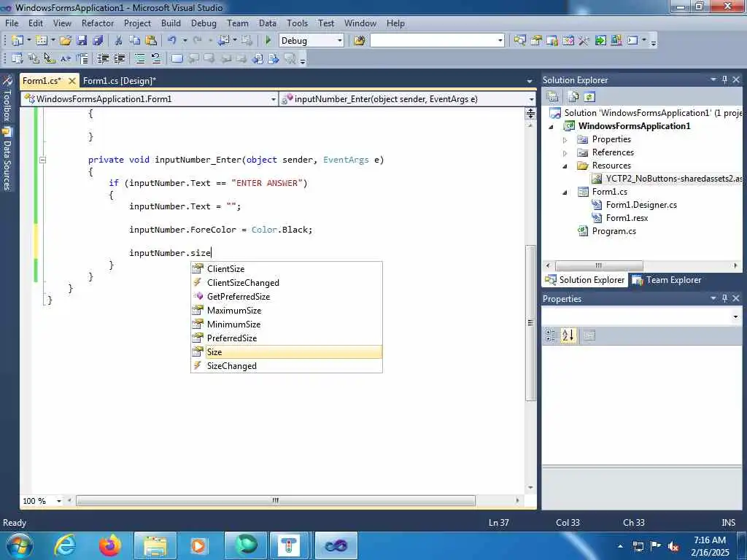747x560 pixels.
Task: Click the editor horizontal scrollbar
Action: pyautogui.click(x=275, y=500)
